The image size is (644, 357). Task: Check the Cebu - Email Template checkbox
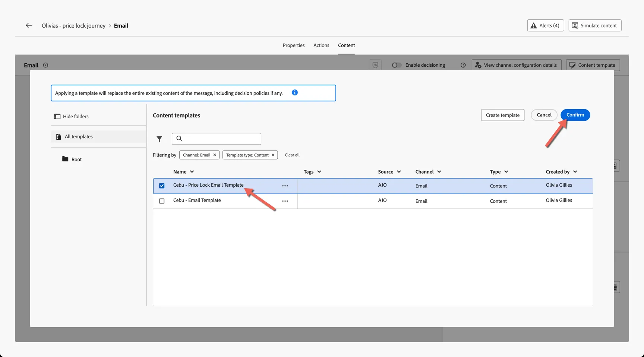[162, 201]
